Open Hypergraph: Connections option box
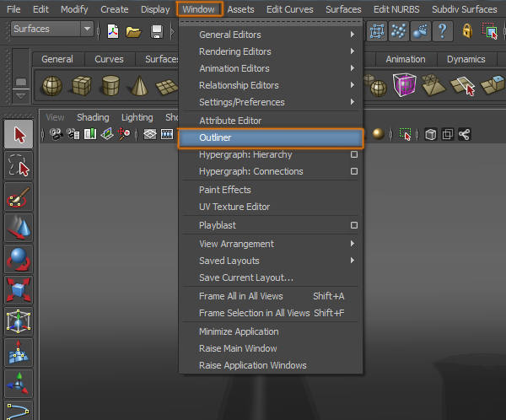 coord(354,171)
